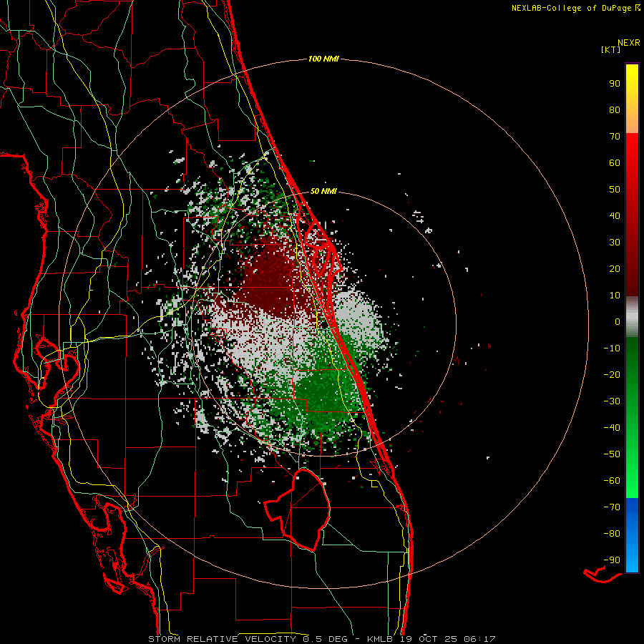Viewport: 644px width, 644px height.
Task: Click the -10 value on the velocity scale
Action: coord(612,348)
